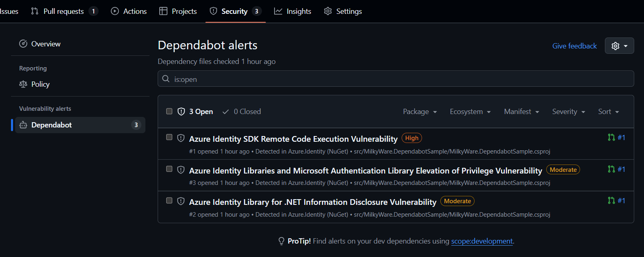Click the Pull requests git icon
Image resolution: width=644 pixels, height=257 pixels.
coord(35,11)
